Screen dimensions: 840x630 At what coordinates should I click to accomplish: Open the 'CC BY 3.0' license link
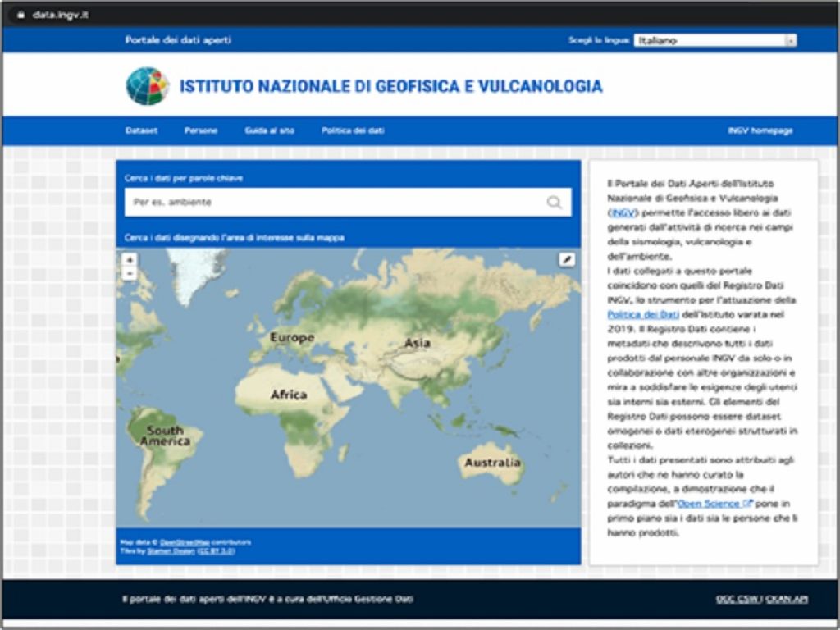pos(215,550)
